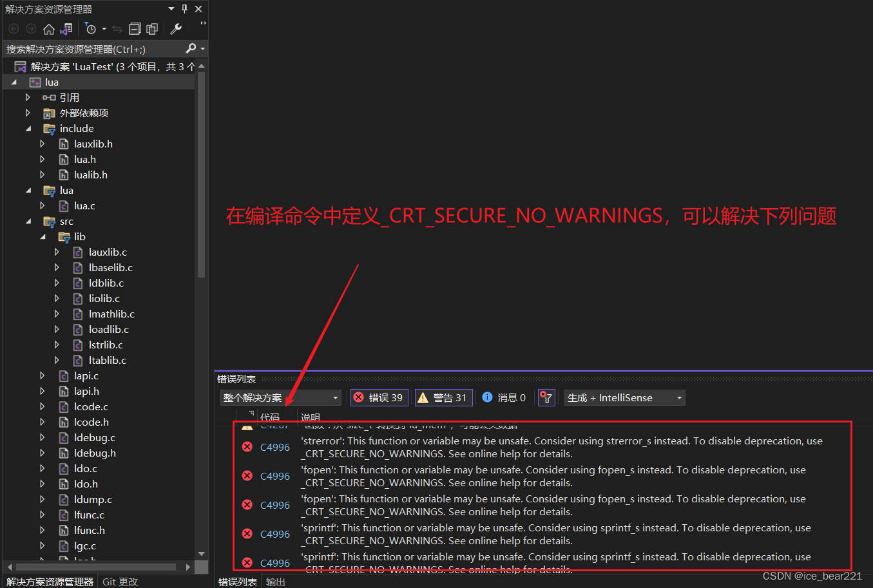The width and height of the screenshot is (873, 588).
Task: Toggle the 错误 39 errors filter
Action: tap(379, 397)
